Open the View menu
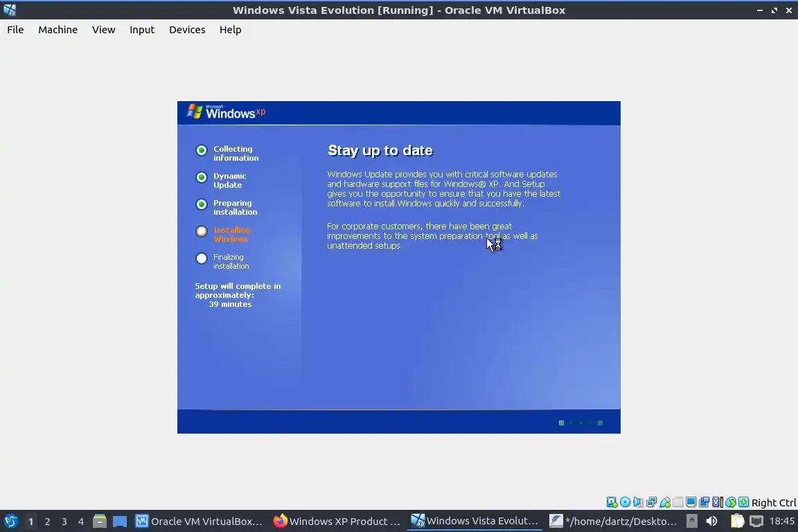The width and height of the screenshot is (798, 532). coord(103,30)
